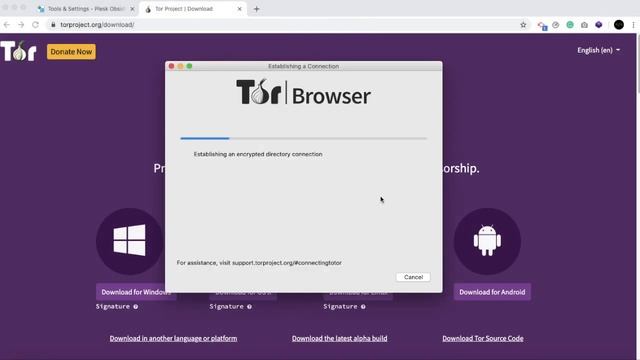This screenshot has height=360, width=640.
Task: Click the extension icon with blue badge
Action: (542, 26)
